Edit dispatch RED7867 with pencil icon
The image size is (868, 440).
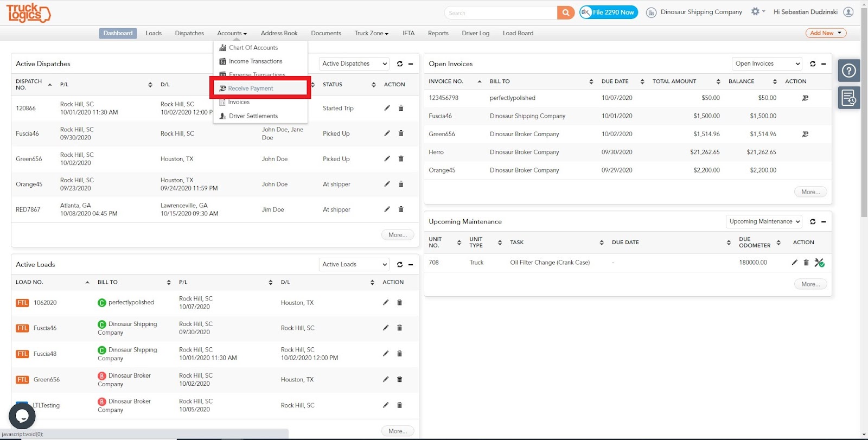387,209
